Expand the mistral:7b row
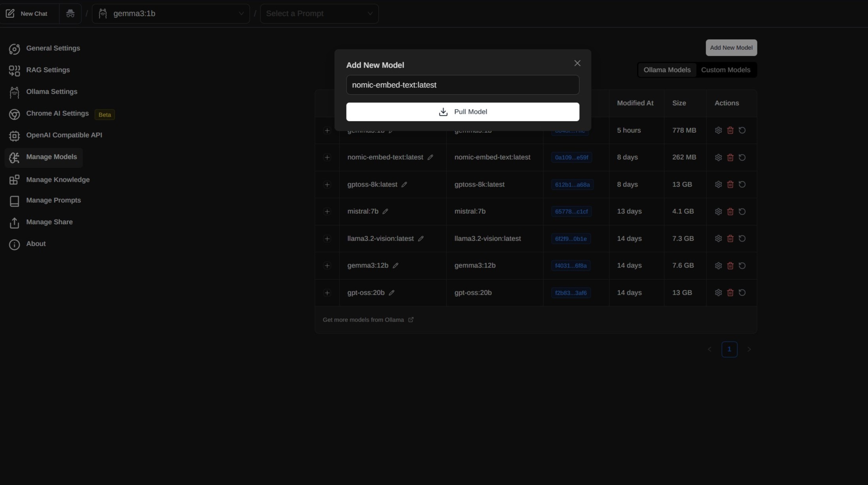Image resolution: width=868 pixels, height=485 pixels. 327,212
